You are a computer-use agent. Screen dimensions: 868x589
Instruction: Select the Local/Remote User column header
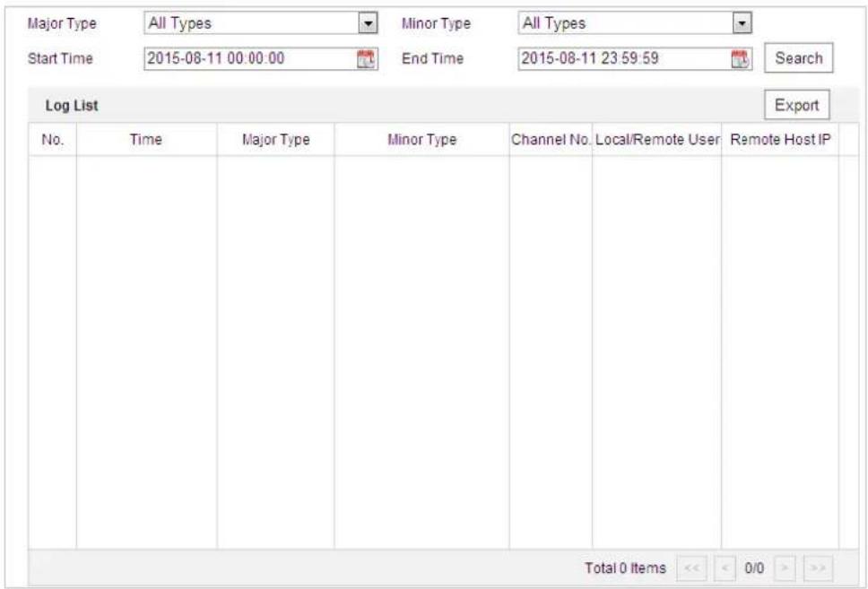[x=657, y=140]
